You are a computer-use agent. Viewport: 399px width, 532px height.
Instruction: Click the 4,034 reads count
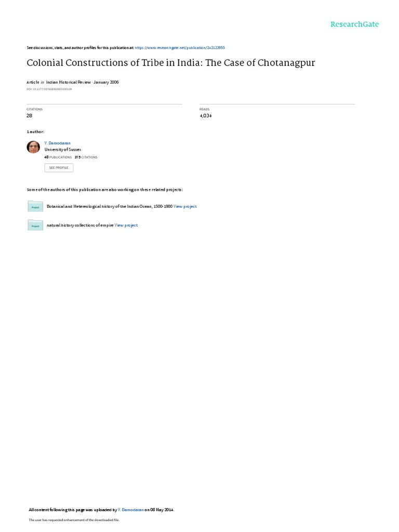point(206,116)
